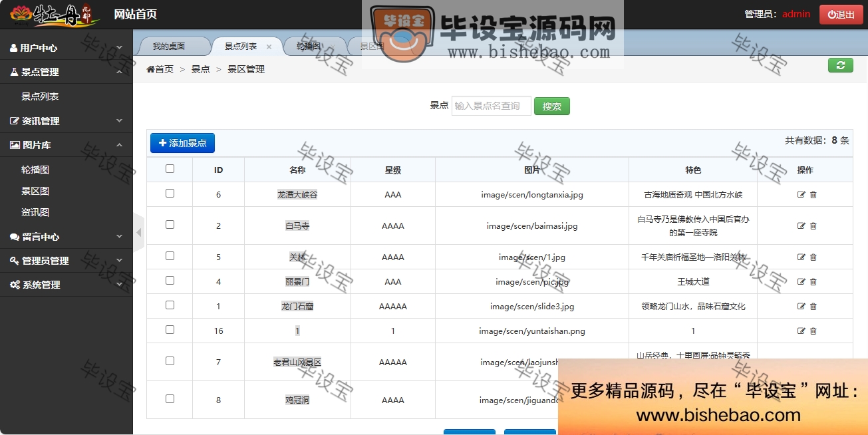The image size is (868, 435).
Task: Open 景点列表 in the sidebar
Action: coord(40,96)
